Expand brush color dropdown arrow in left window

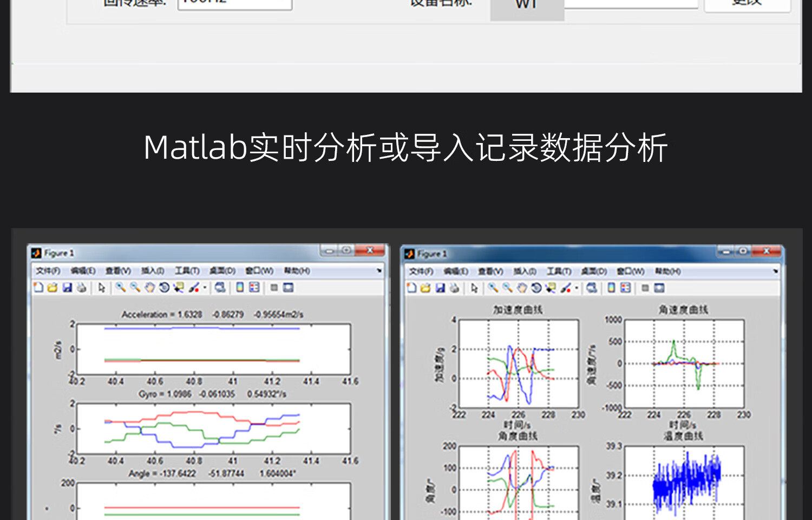point(205,288)
